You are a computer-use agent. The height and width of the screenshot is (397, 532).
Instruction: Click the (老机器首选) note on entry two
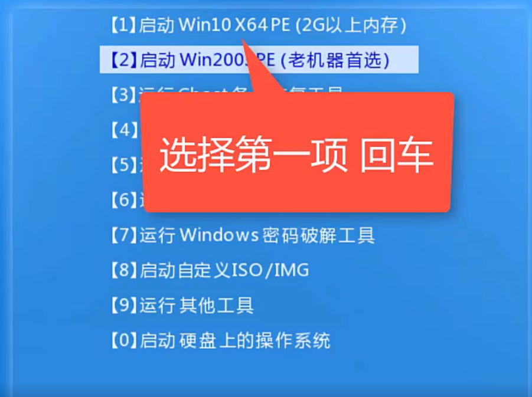[x=335, y=60]
